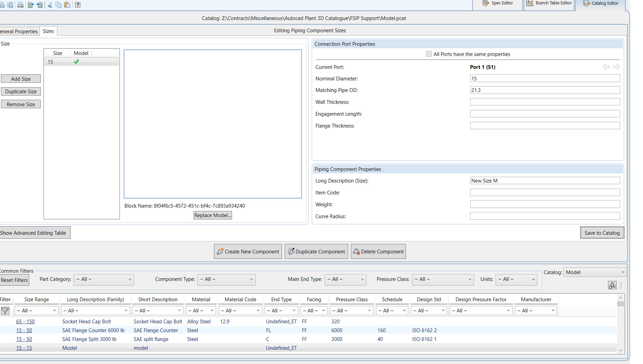Click the Cut scissors icon
Image resolution: width=643 pixels, height=364 pixels.
coord(50,5)
